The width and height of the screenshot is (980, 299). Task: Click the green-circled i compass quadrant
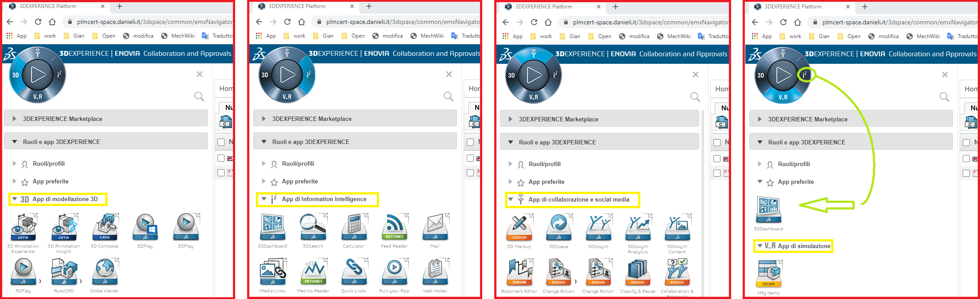(805, 75)
